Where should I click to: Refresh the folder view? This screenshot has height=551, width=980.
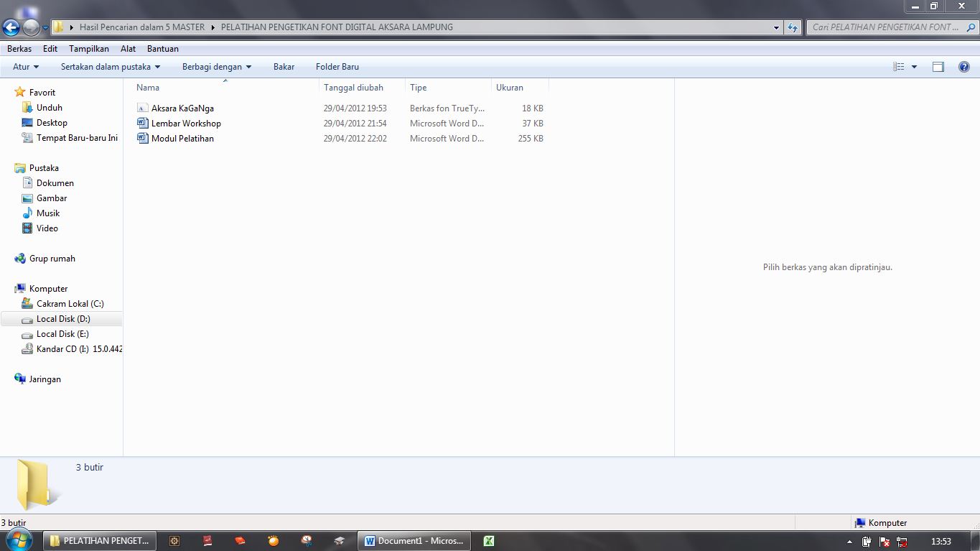(791, 27)
